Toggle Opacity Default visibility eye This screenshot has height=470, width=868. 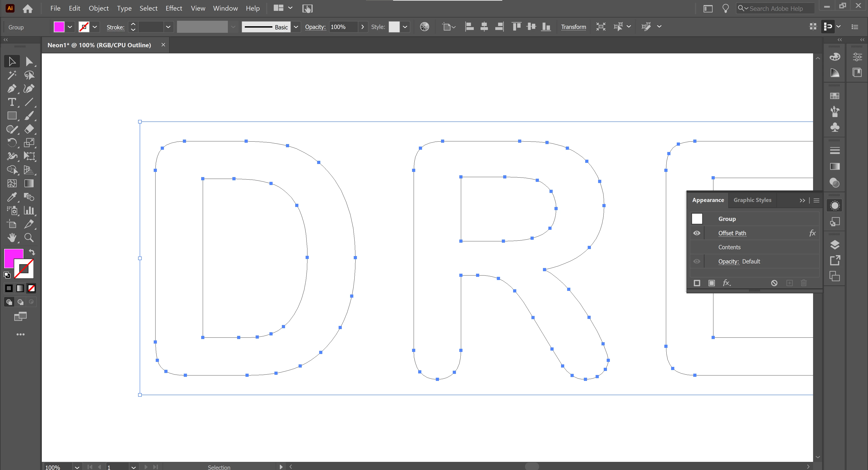pos(697,261)
